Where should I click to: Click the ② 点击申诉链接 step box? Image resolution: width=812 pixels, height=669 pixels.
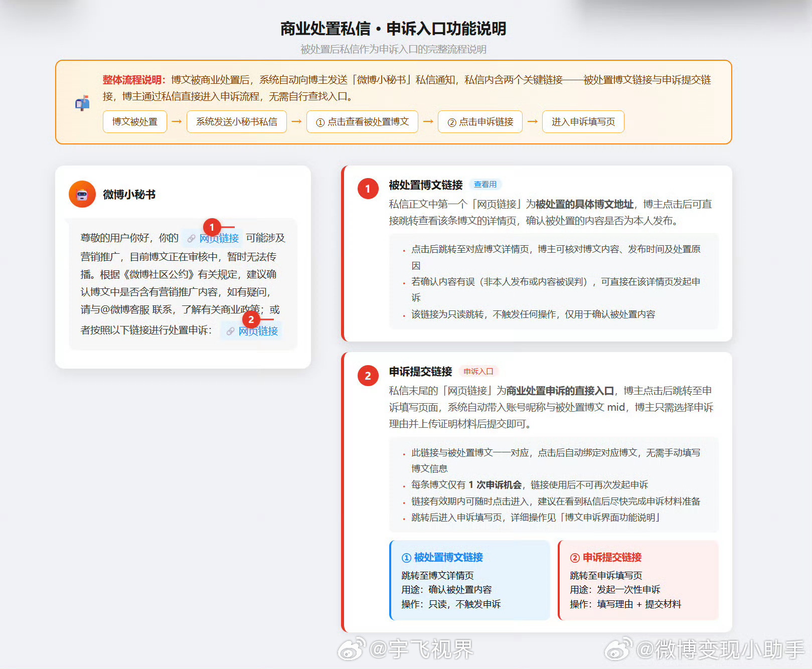[x=480, y=121]
